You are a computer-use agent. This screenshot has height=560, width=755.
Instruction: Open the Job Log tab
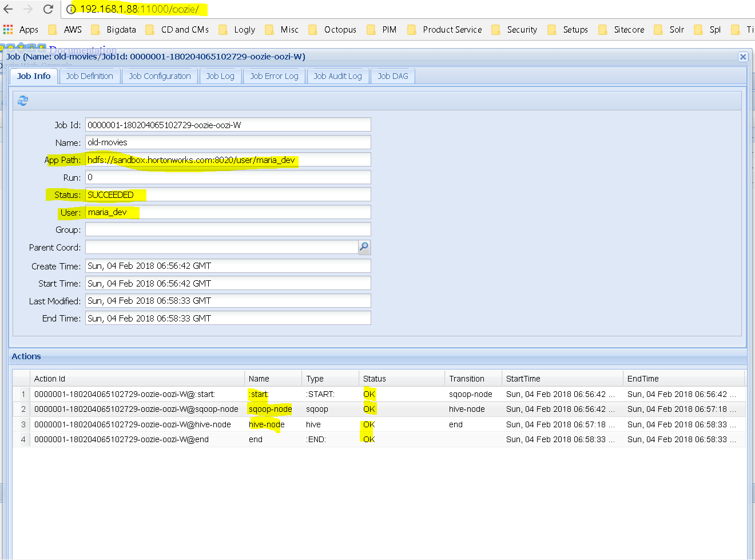click(220, 76)
